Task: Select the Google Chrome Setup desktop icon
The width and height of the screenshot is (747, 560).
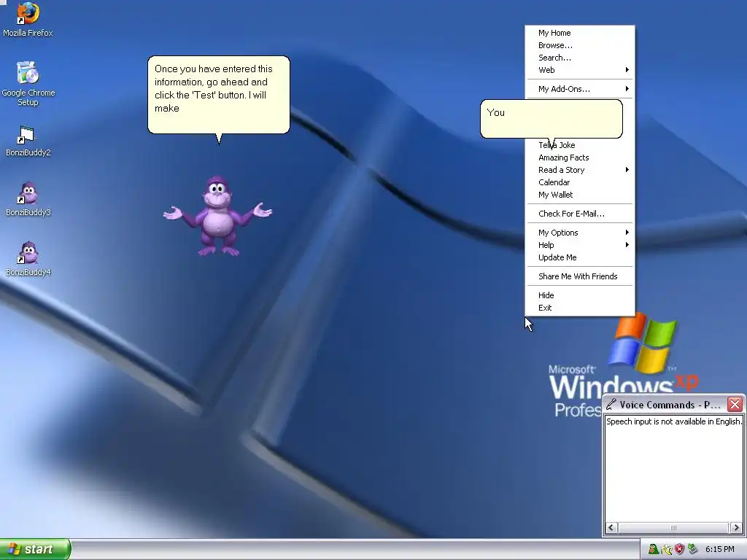Action: pyautogui.click(x=28, y=83)
